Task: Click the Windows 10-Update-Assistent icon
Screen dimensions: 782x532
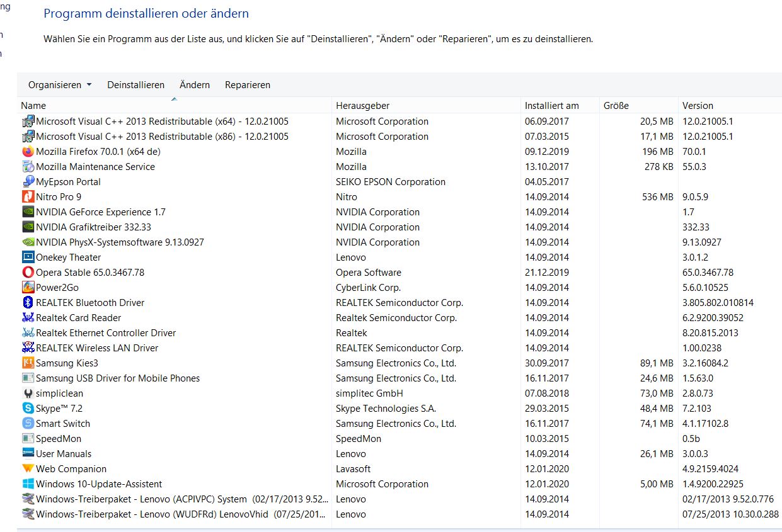Action: click(28, 484)
